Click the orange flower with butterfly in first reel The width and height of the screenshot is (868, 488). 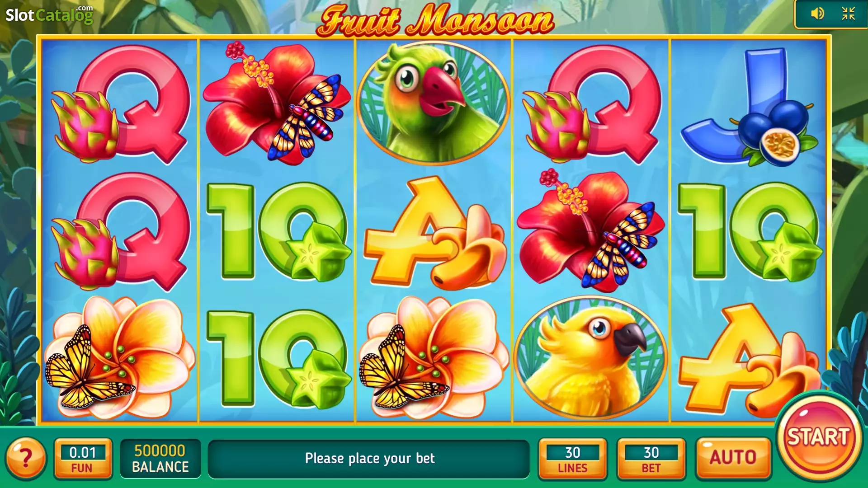pos(119,357)
